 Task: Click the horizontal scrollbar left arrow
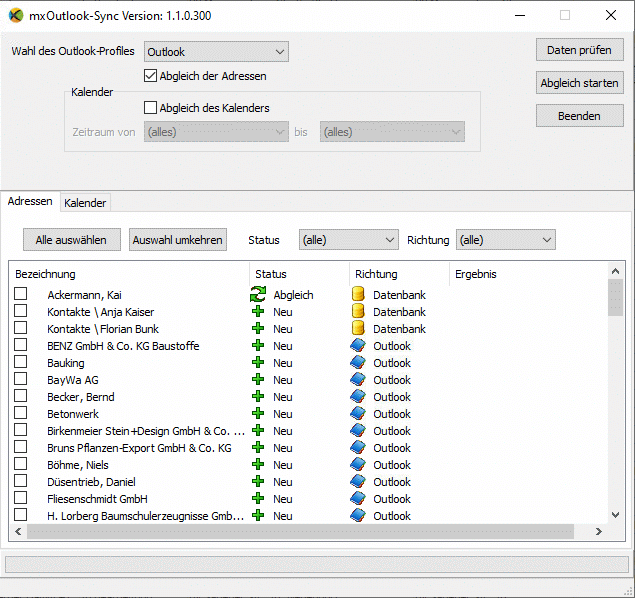pos(18,531)
